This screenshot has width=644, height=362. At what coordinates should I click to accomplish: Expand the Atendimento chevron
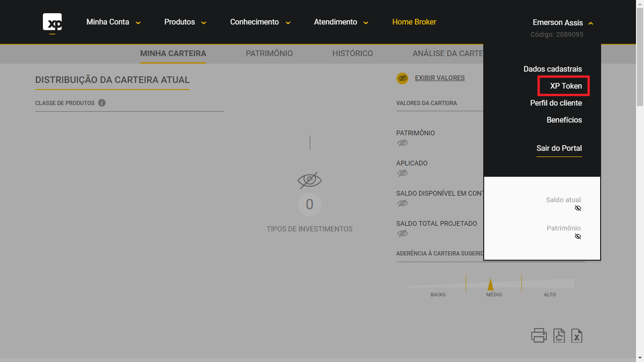(x=366, y=23)
